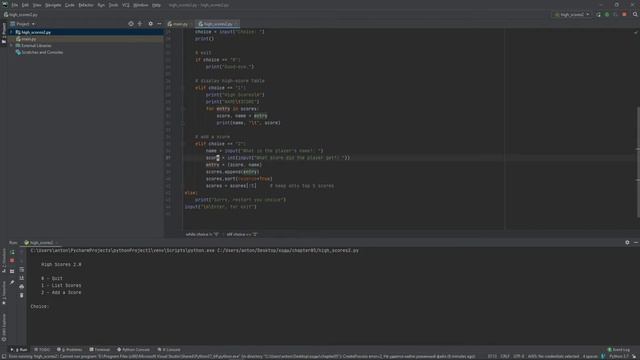The width and height of the screenshot is (640, 360).
Task: Click the restore layout icon in Run panel
Action: point(12,271)
